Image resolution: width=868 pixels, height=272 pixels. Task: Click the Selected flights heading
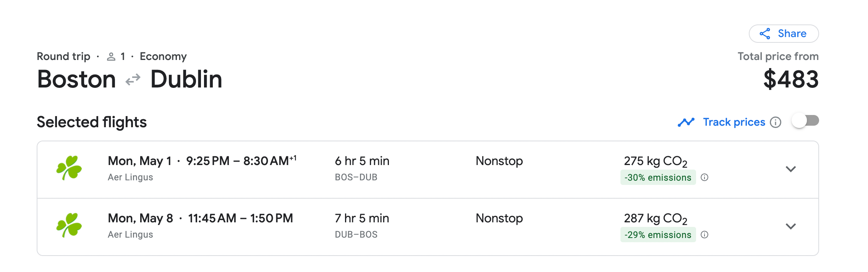(92, 122)
